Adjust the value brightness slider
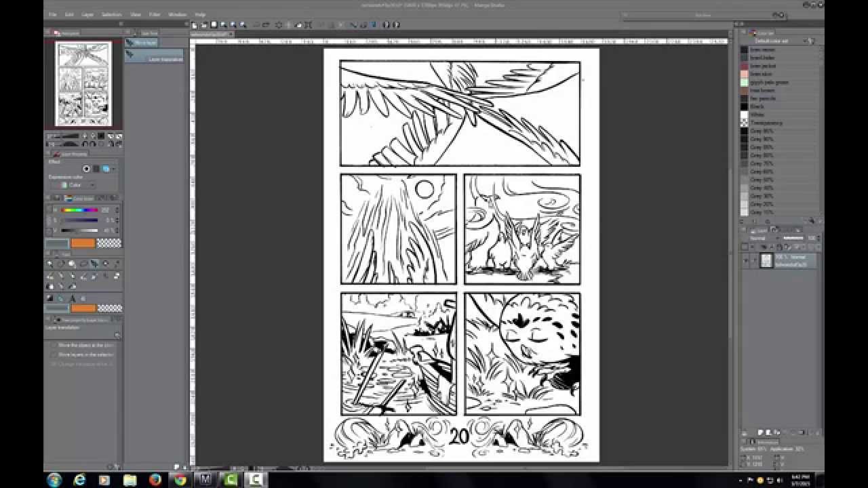The image size is (868, 488). (x=79, y=230)
